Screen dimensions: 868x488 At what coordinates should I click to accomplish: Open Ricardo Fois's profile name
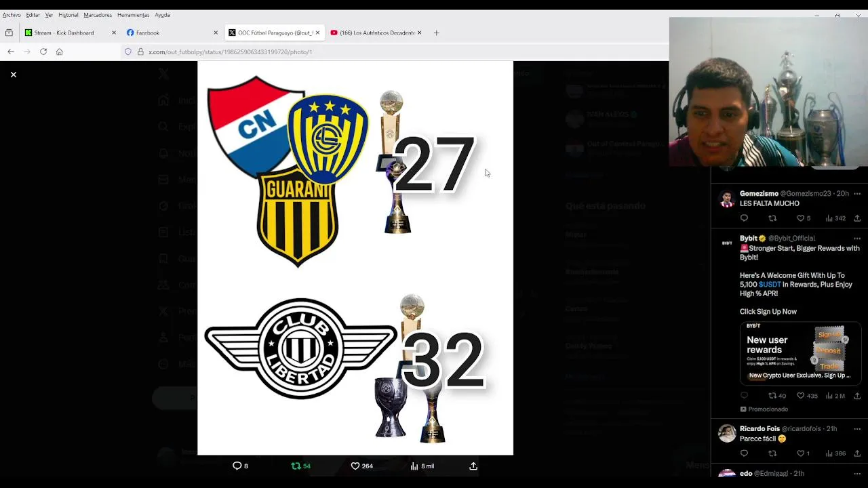click(759, 429)
